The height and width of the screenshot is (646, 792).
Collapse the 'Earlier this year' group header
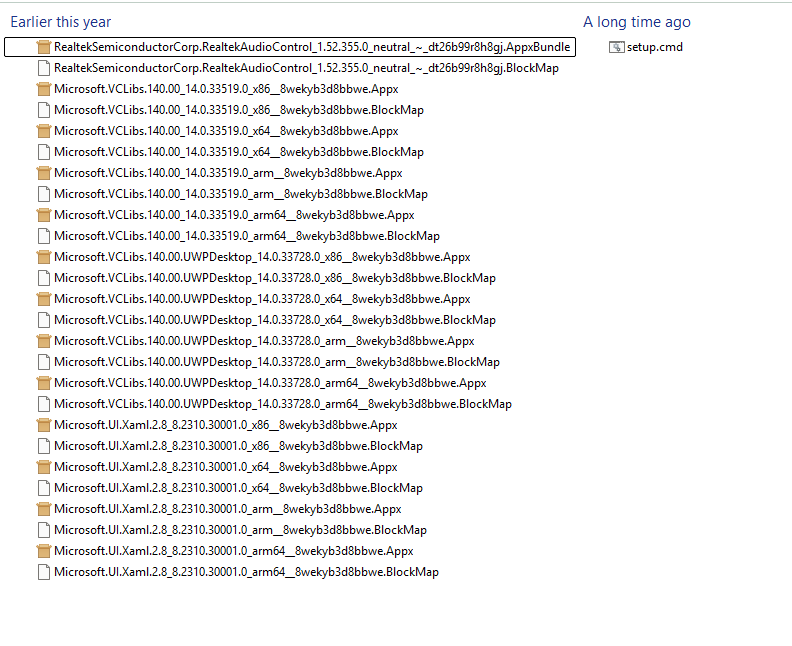[x=61, y=22]
